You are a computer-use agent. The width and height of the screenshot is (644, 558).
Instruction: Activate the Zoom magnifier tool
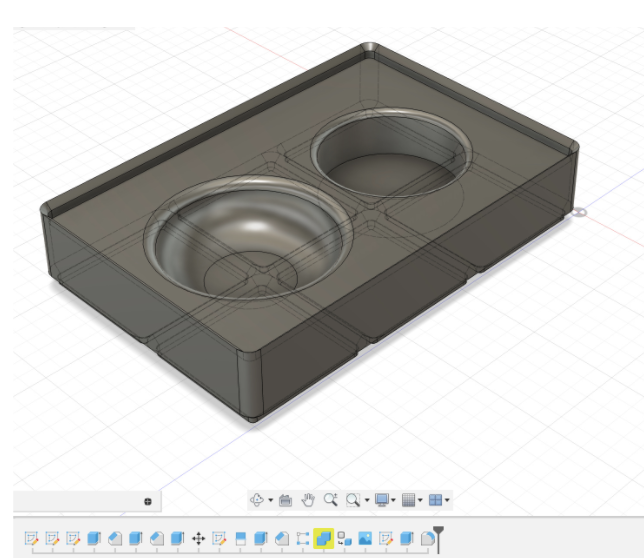click(331, 500)
